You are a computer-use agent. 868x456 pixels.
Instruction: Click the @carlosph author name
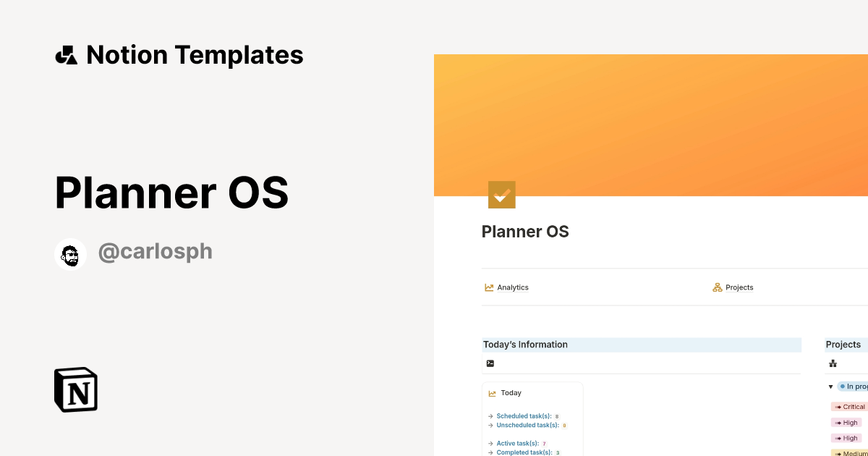pos(155,251)
